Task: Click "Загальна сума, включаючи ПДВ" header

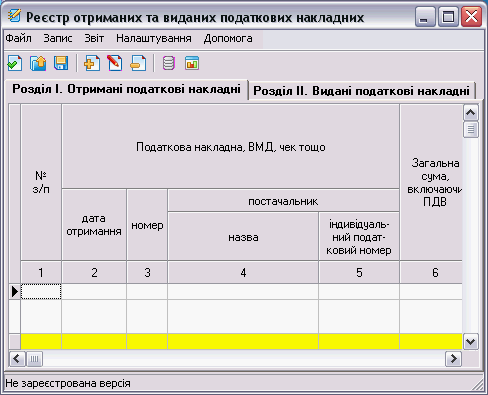Action: [431, 182]
